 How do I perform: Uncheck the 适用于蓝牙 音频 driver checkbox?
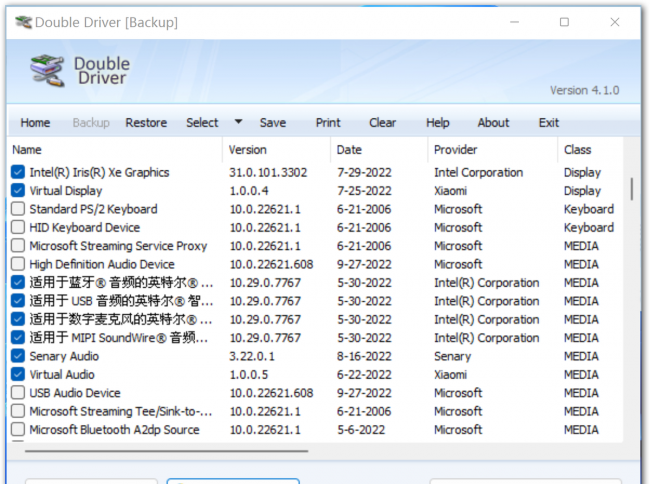(18, 282)
